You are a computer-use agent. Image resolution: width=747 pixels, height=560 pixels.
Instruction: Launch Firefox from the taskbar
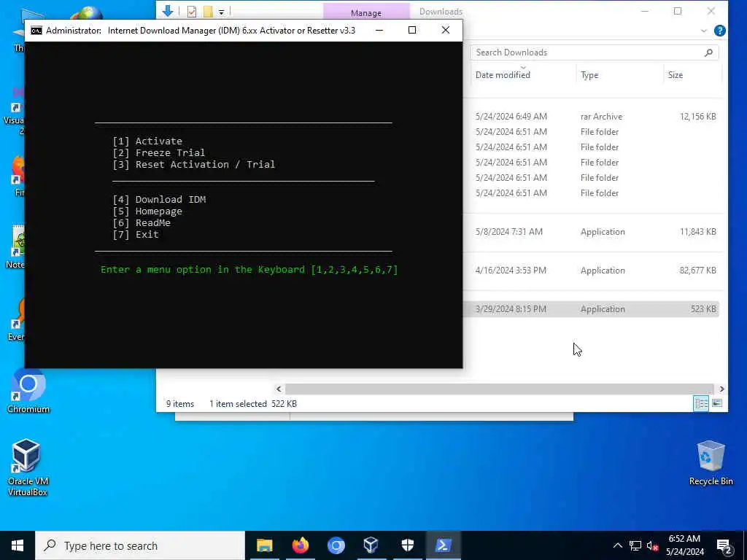pyautogui.click(x=300, y=545)
